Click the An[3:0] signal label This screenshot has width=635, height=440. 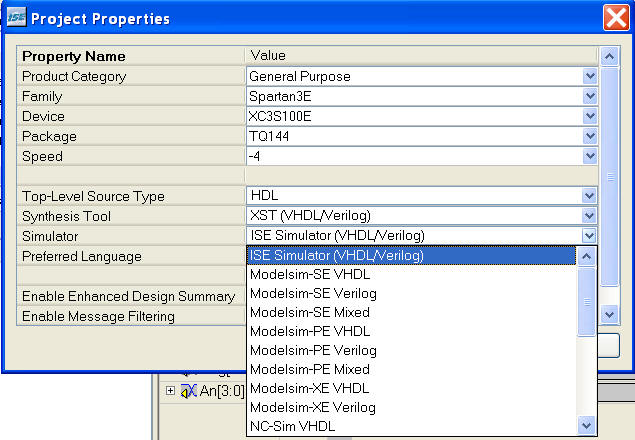click(x=222, y=391)
